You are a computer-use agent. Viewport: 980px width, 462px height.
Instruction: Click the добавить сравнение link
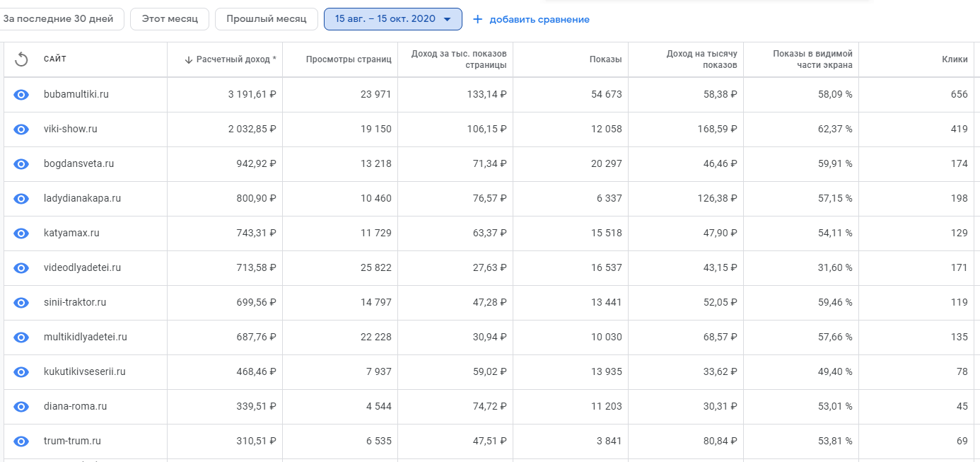(x=539, y=20)
